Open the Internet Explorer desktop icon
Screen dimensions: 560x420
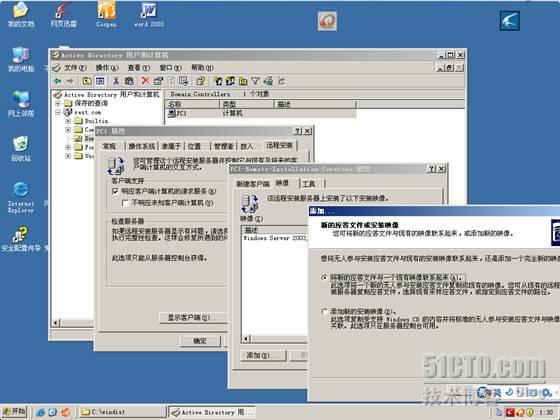[x=21, y=197]
